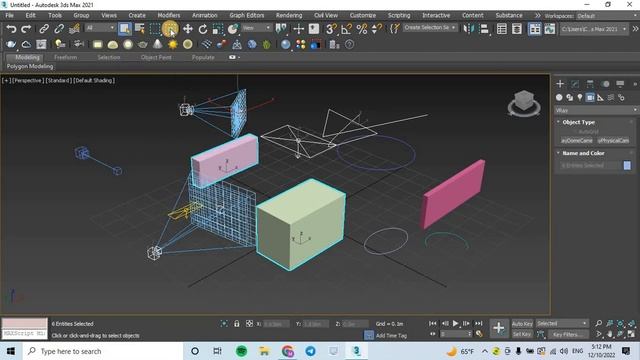640x360 pixels.
Task: Toggle the Angle Snap button
Action: (346, 29)
